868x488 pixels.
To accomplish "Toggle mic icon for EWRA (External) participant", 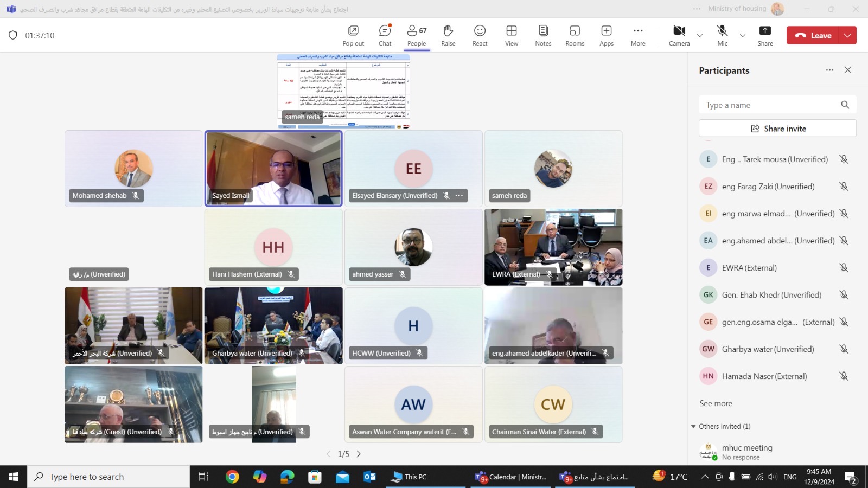I will pos(844,268).
